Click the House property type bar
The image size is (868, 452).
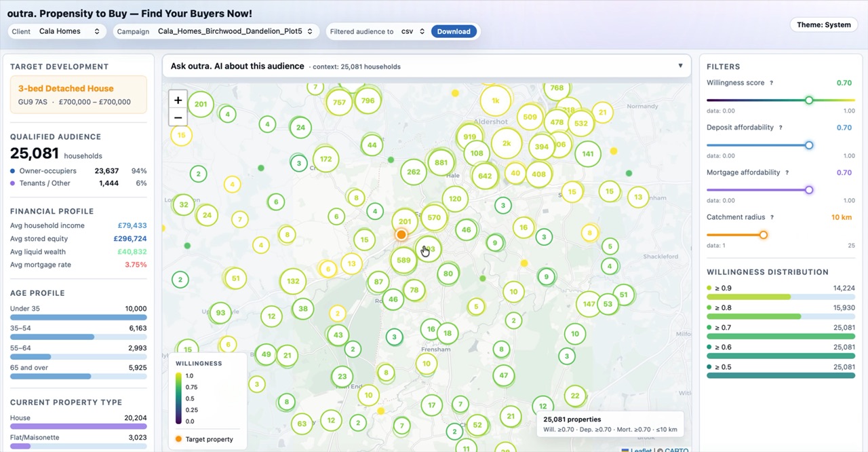79,426
